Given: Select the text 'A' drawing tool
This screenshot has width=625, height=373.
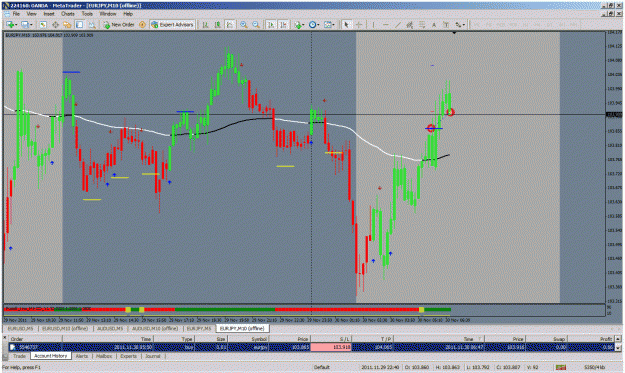Looking at the screenshot, I should coord(434,25).
